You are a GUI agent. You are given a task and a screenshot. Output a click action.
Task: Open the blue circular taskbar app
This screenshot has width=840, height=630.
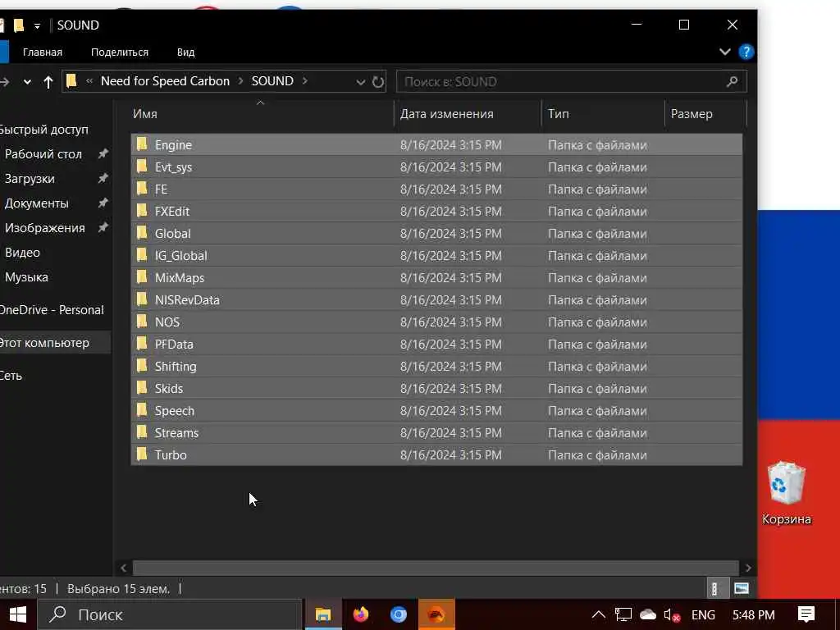pos(398,614)
